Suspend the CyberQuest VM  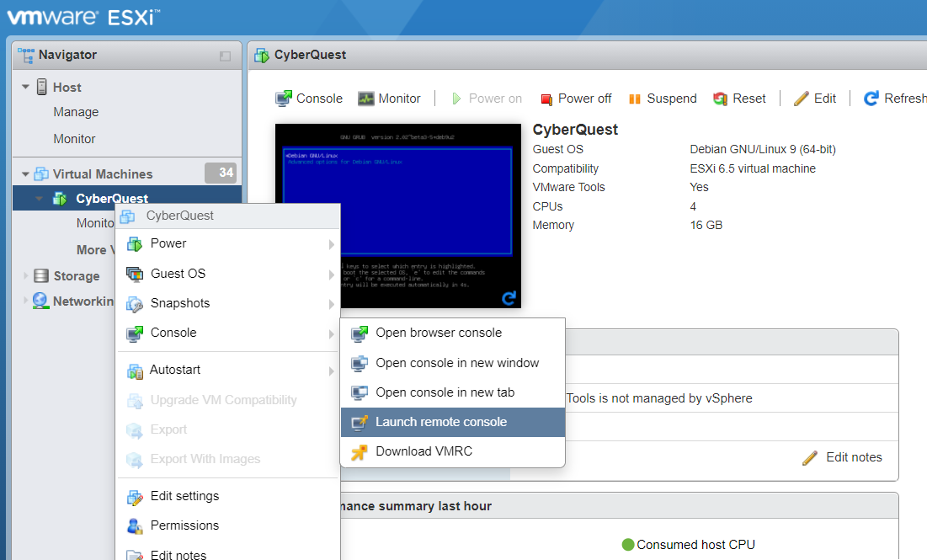click(662, 99)
